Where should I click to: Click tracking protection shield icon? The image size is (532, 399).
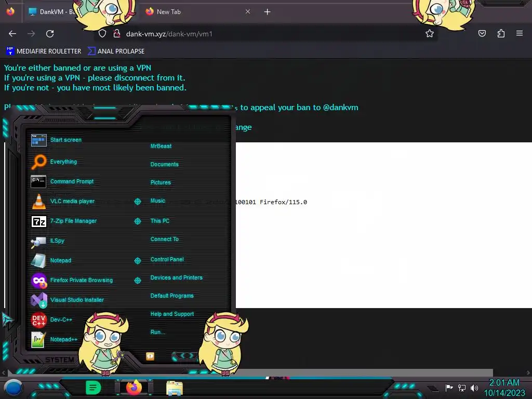102,34
